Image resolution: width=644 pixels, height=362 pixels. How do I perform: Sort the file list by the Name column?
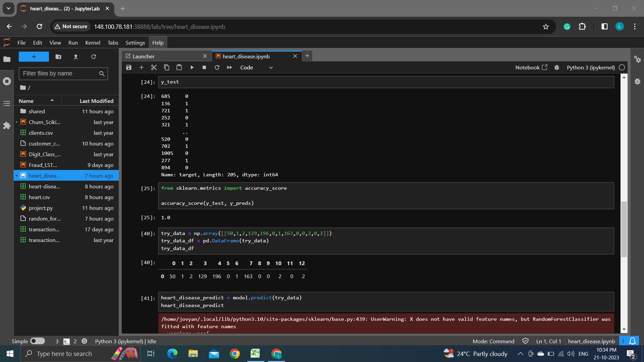(x=26, y=101)
